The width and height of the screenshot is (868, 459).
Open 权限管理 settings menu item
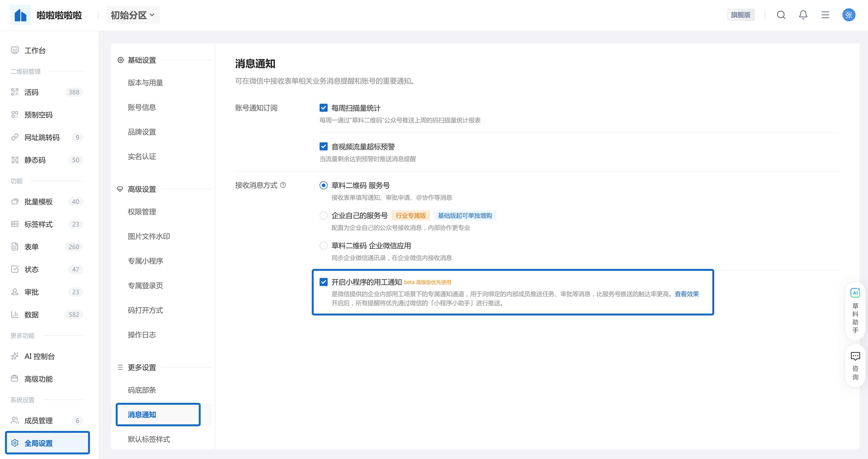tap(142, 212)
